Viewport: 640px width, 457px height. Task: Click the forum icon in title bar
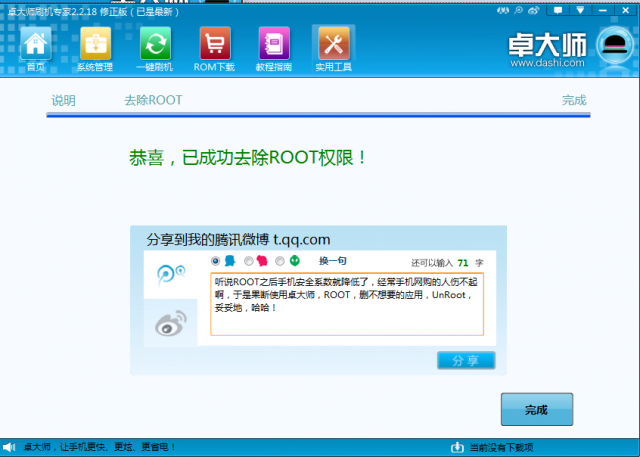click(503, 11)
